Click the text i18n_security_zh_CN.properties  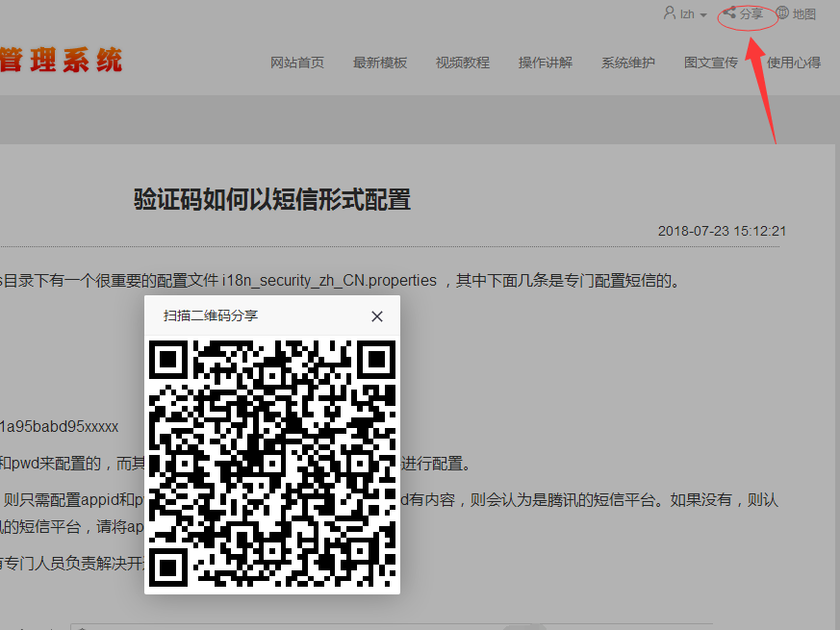coord(329,280)
